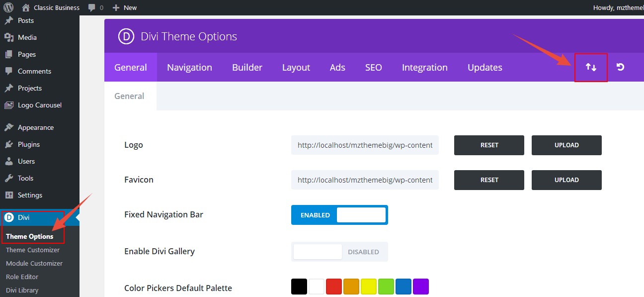Click the Favicon URL input field

(365, 180)
